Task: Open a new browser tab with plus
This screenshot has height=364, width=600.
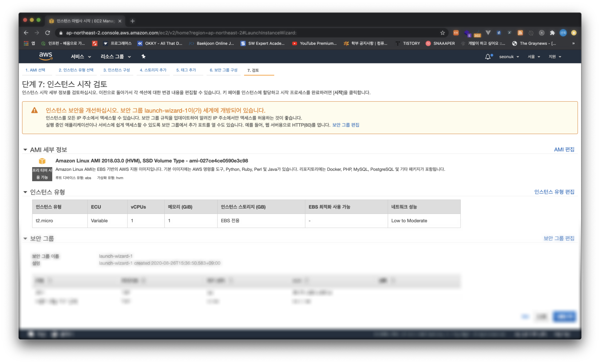Action: coord(133,21)
